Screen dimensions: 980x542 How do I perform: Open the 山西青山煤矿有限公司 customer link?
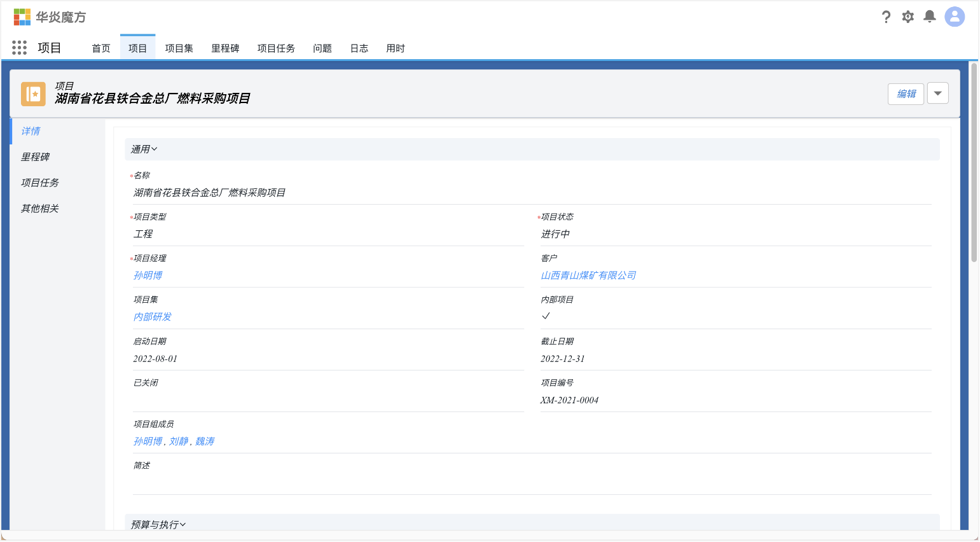coord(588,275)
